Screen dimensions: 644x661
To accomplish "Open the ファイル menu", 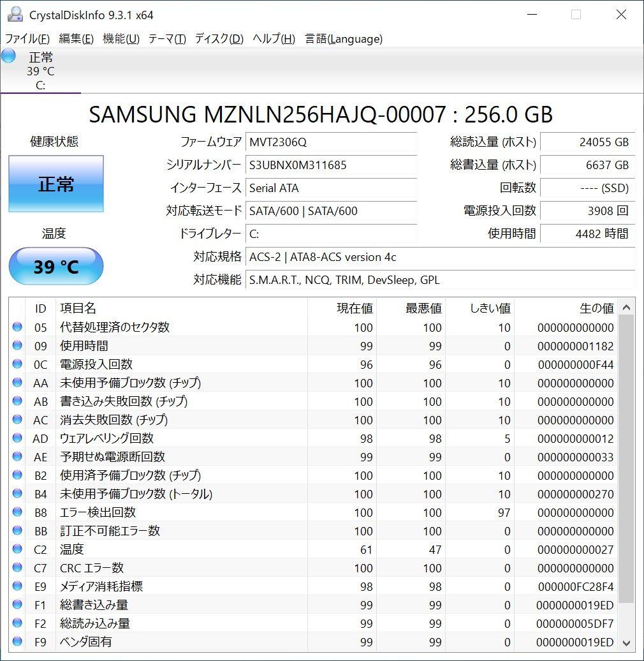I will pyautogui.click(x=27, y=39).
